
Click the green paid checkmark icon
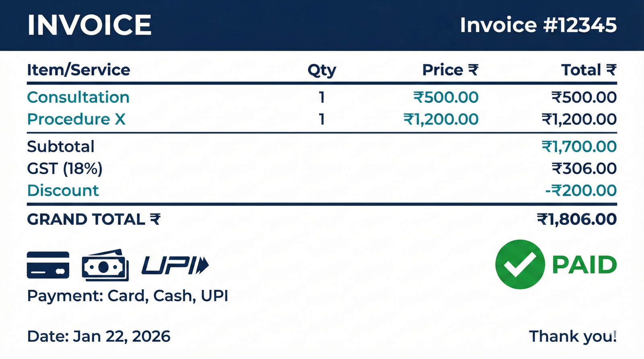click(x=520, y=265)
